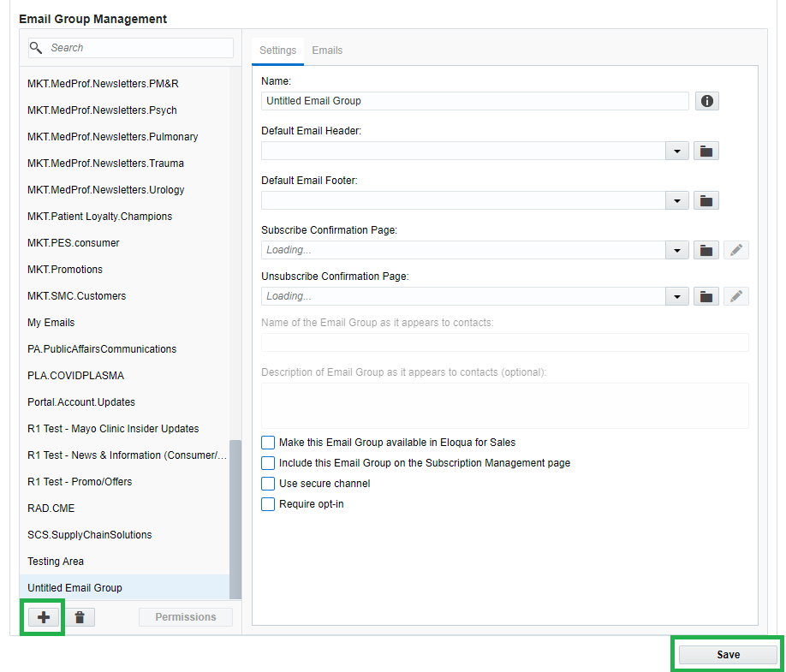Select the Settings tab

click(x=277, y=51)
